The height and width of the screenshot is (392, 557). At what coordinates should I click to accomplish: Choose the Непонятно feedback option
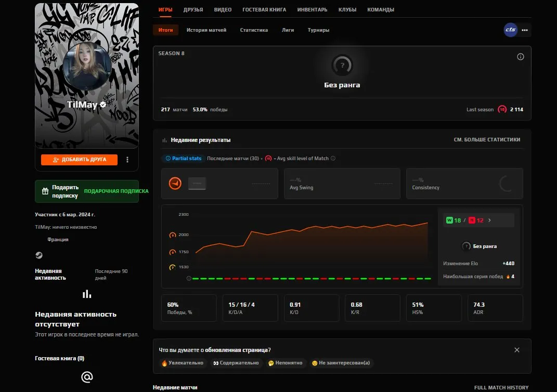tap(286, 363)
